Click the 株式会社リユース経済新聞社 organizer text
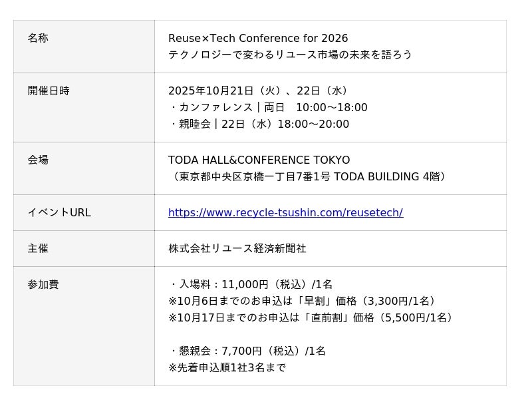Image resolution: width=532 pixels, height=406 pixels. [237, 248]
